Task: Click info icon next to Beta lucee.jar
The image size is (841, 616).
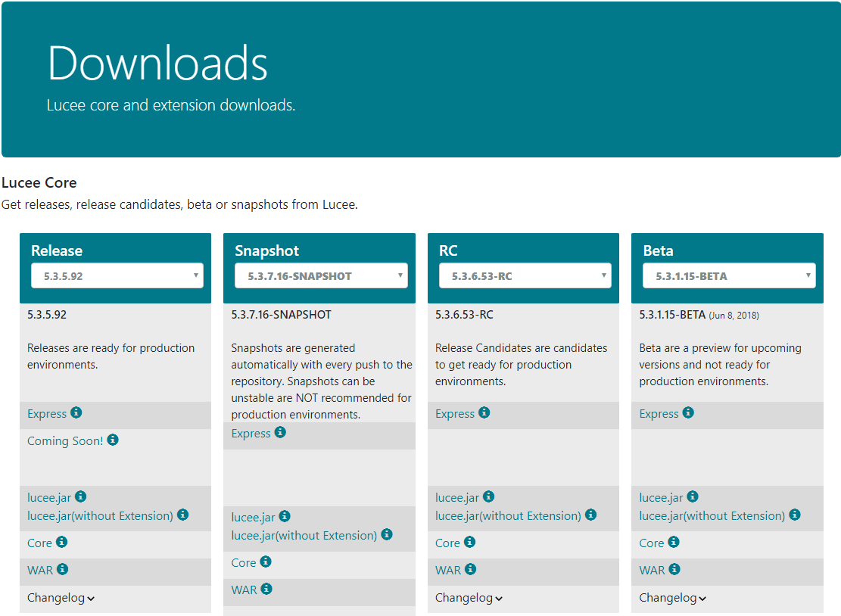Action: coord(693,496)
